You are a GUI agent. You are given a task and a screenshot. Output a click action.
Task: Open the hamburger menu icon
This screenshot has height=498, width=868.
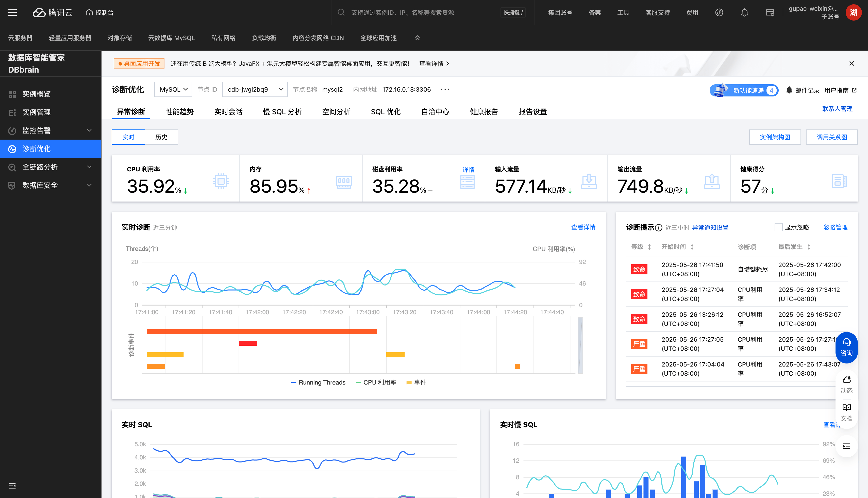click(12, 13)
